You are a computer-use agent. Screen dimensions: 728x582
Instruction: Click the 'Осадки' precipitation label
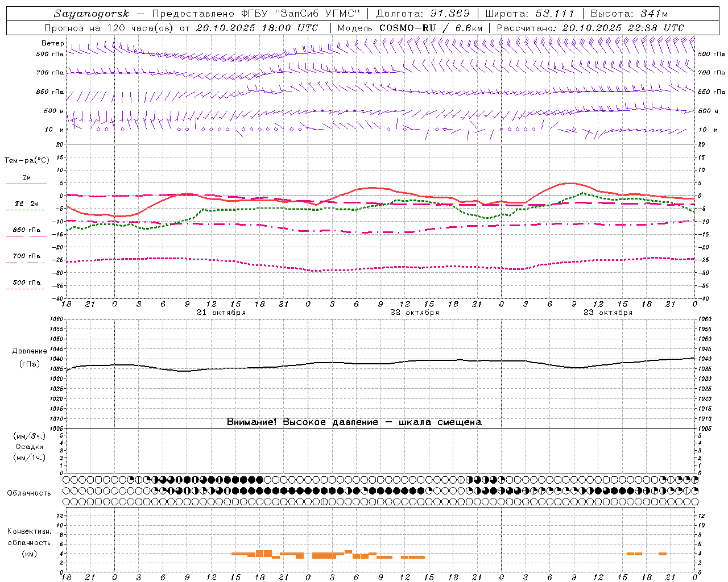(x=30, y=447)
